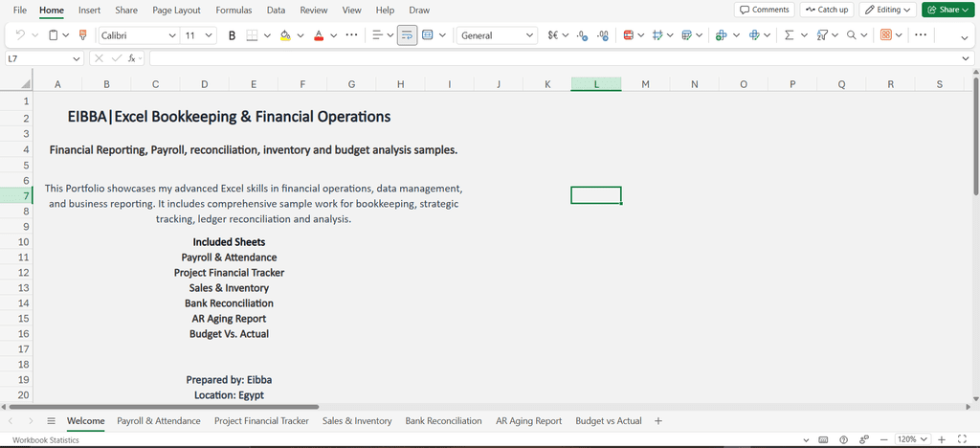Screen dimensions: 980x448
Task: Apply the red font color
Action: pyautogui.click(x=319, y=35)
